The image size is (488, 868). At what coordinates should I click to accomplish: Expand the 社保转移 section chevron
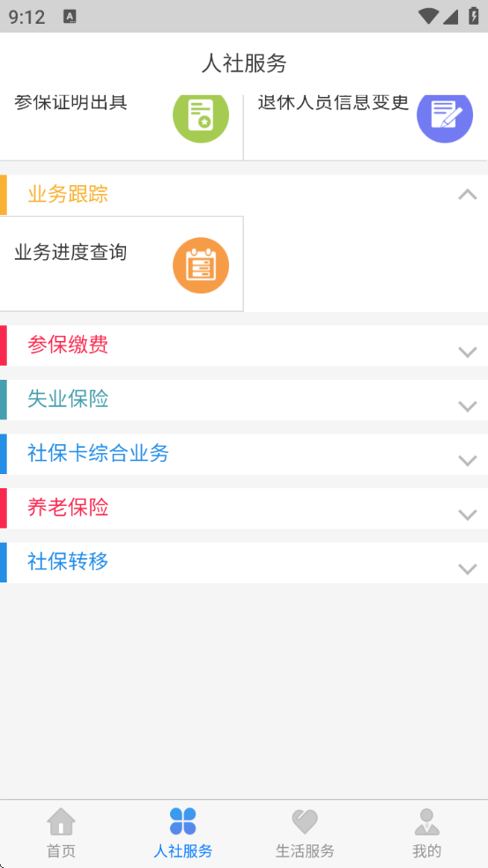pos(468,569)
